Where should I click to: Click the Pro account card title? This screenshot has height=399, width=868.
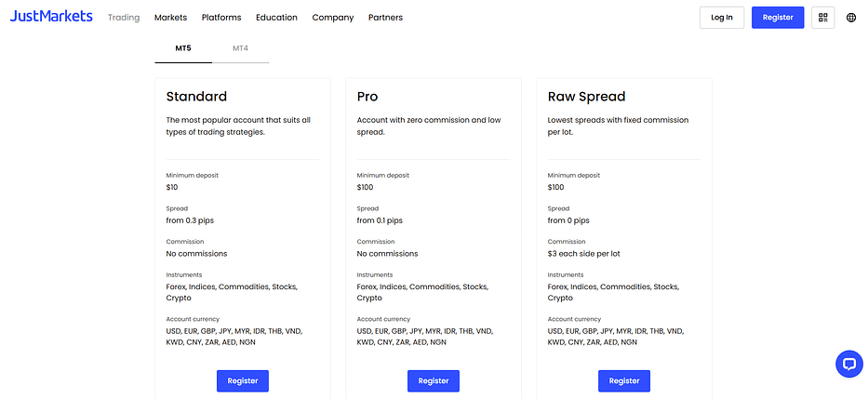click(x=367, y=97)
